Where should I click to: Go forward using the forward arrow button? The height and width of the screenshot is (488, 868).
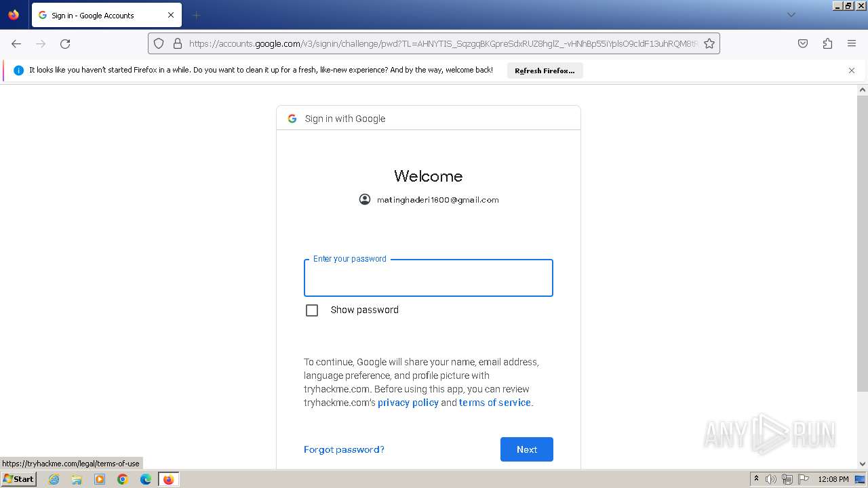click(41, 43)
